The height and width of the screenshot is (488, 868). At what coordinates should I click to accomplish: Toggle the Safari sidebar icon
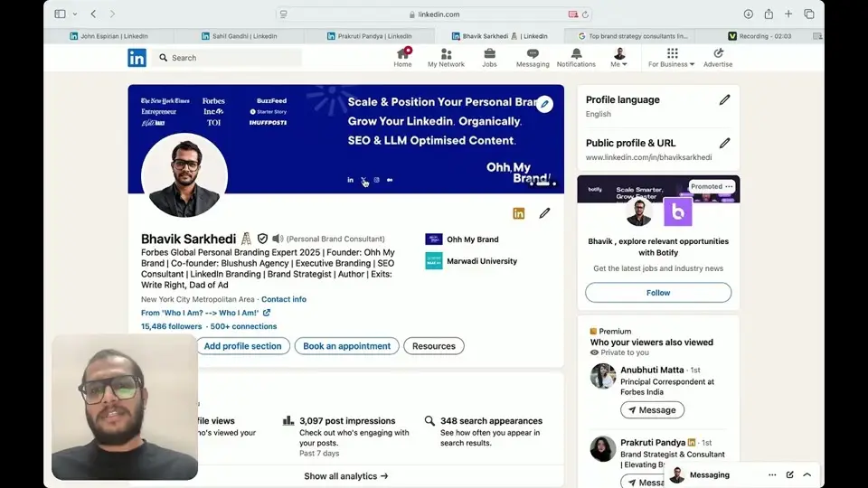click(x=60, y=14)
